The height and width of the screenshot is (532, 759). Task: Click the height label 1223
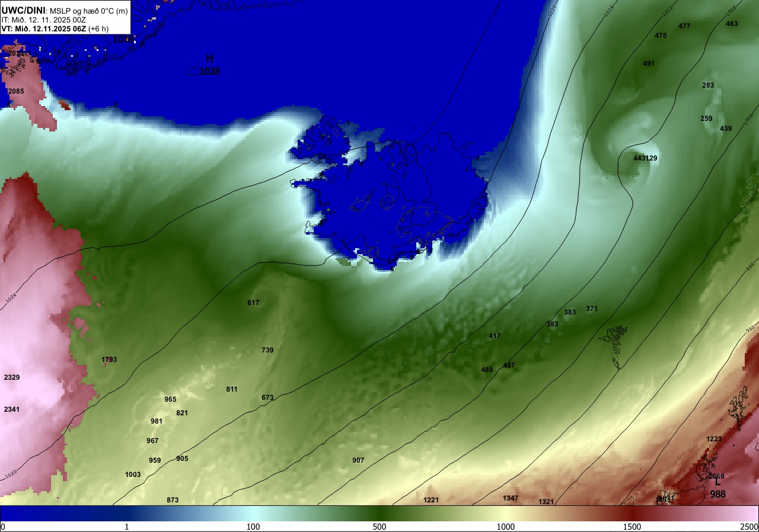click(x=714, y=439)
